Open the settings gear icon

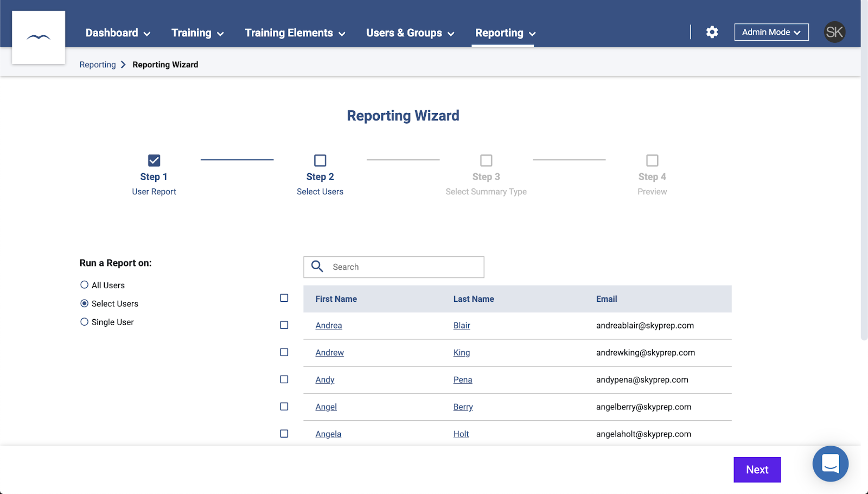712,32
